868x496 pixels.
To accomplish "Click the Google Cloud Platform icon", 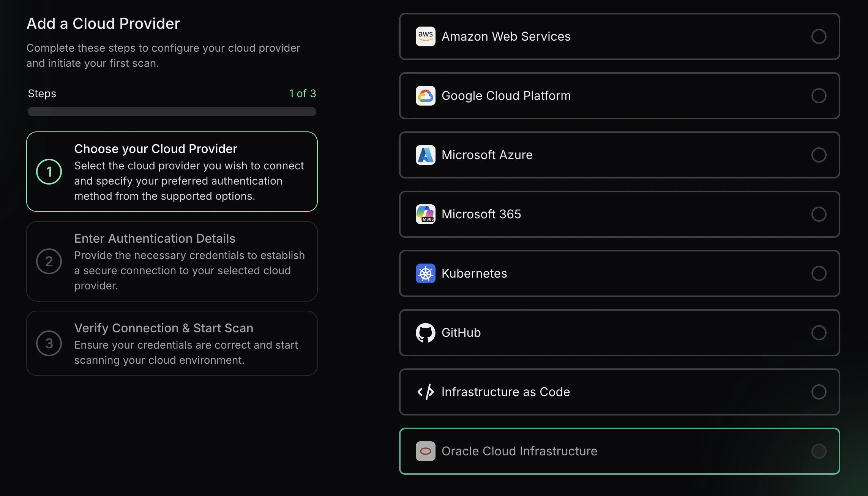I will tap(425, 96).
